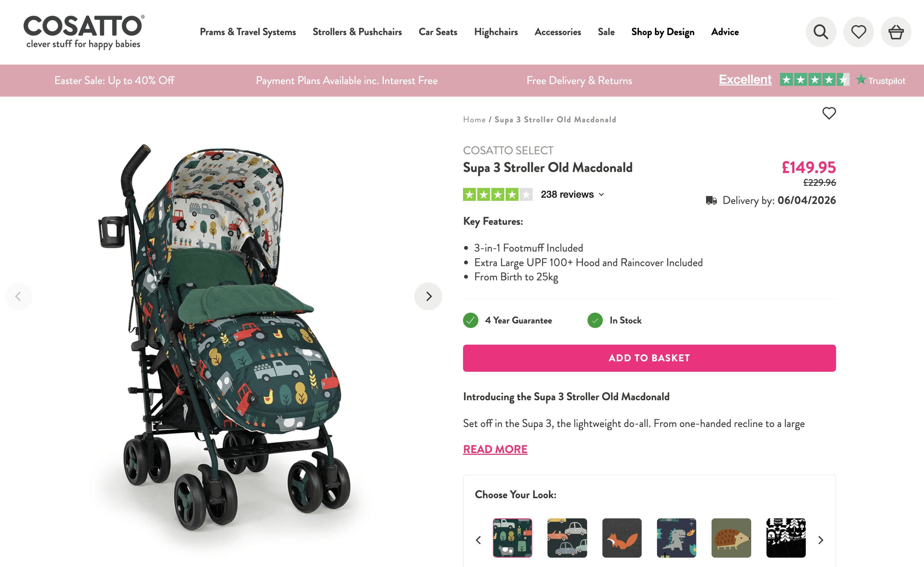This screenshot has height=567, width=924.
Task: Open the shopping basket icon
Action: pyautogui.click(x=896, y=32)
